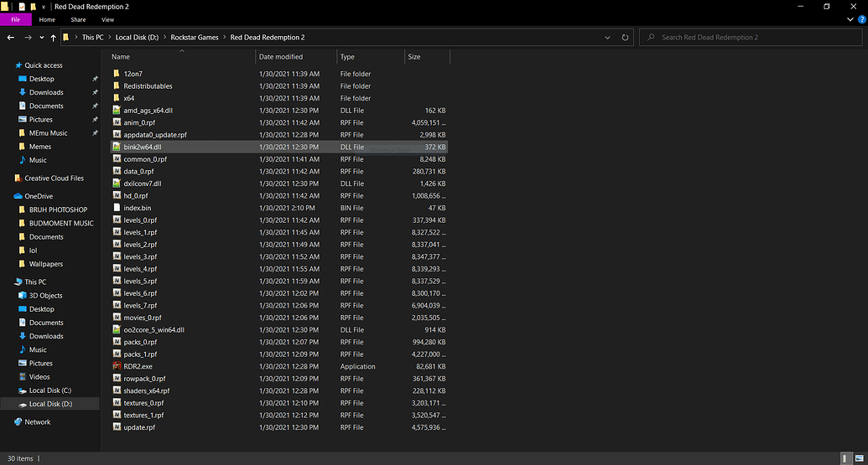Open the Quick Access Toolbar customize dropdown
Image resolution: width=868 pixels, height=465 pixels.
click(x=43, y=7)
